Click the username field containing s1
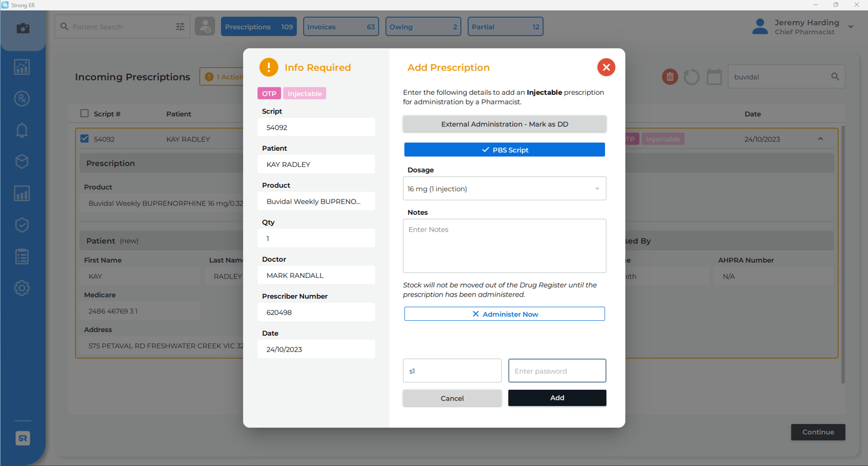The width and height of the screenshot is (868, 466). [452, 371]
